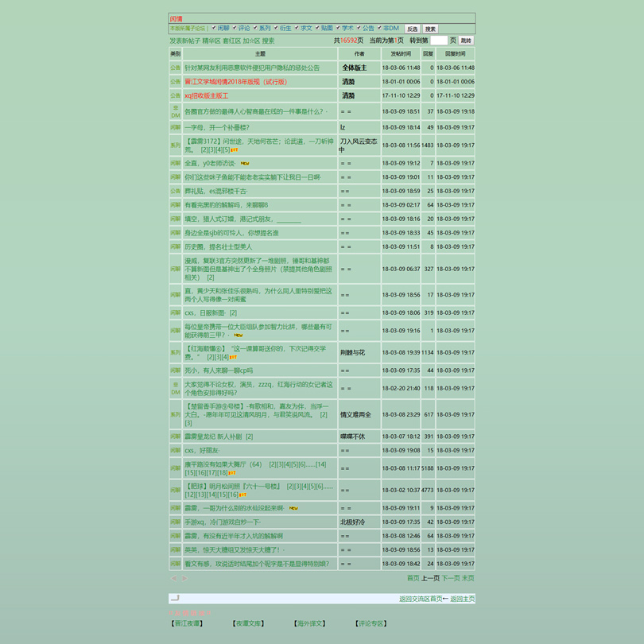
Task: Click the 闲情 forum title
Action: click(x=177, y=19)
